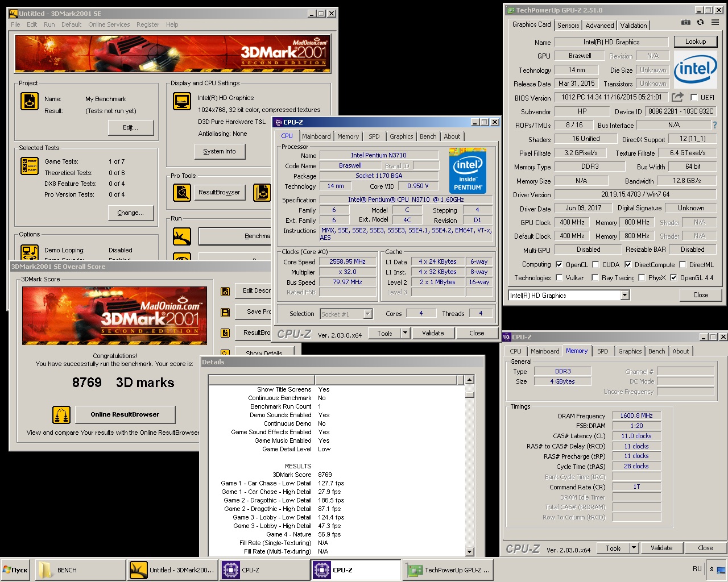Click Validate in CPU-Z CPU window

[x=433, y=333]
